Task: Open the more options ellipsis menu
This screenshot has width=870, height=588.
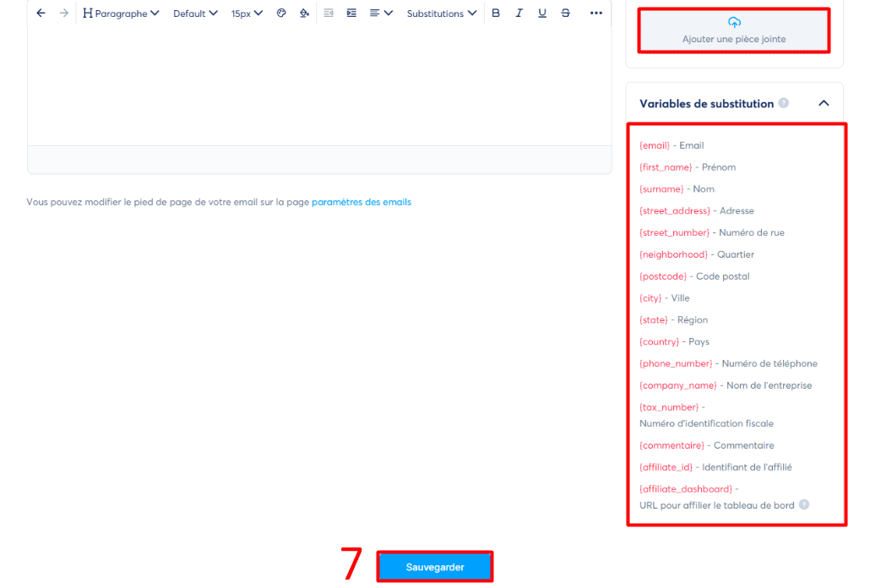Action: 596,13
